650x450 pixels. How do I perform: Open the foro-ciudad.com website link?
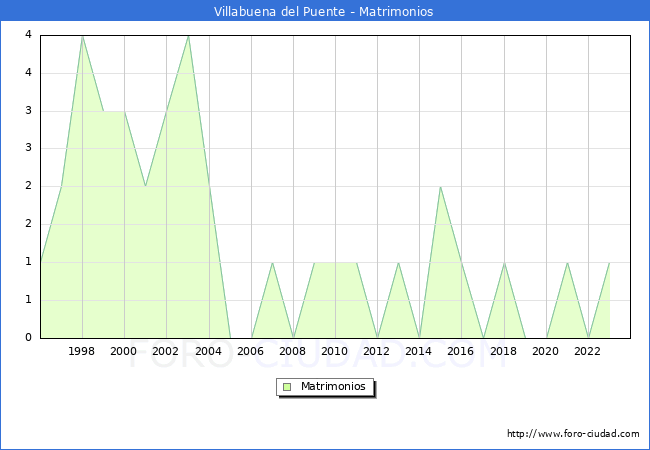(x=573, y=434)
